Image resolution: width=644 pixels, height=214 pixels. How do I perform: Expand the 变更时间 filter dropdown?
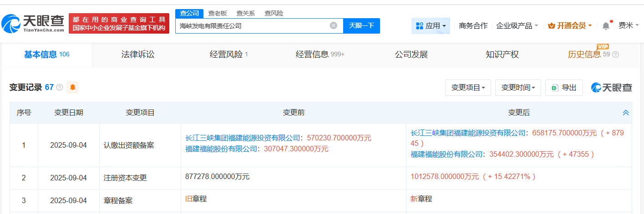(518, 88)
